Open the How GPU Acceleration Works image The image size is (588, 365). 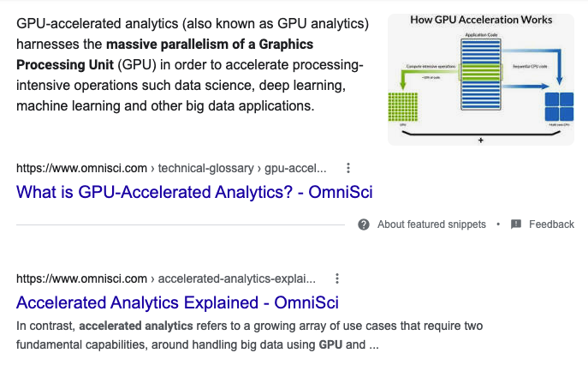[481, 80]
